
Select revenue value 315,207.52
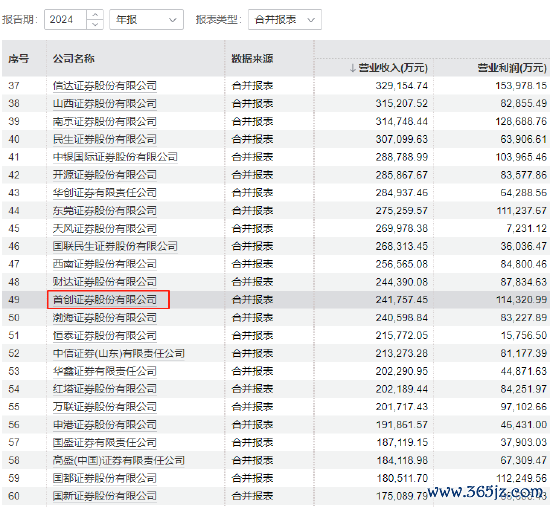pos(402,104)
